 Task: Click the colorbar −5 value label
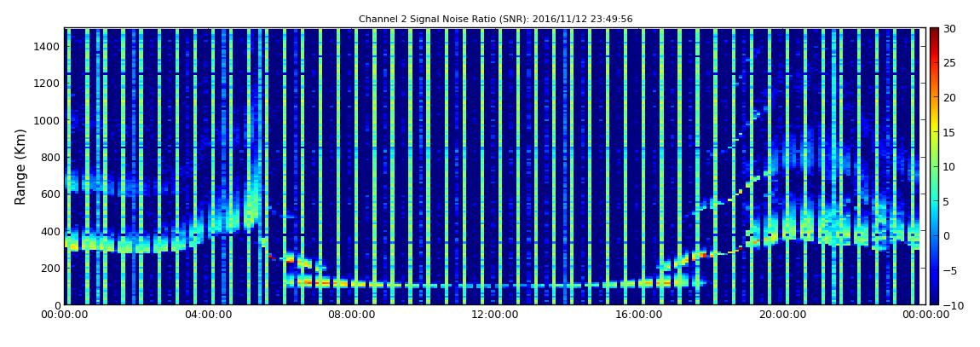(949, 270)
